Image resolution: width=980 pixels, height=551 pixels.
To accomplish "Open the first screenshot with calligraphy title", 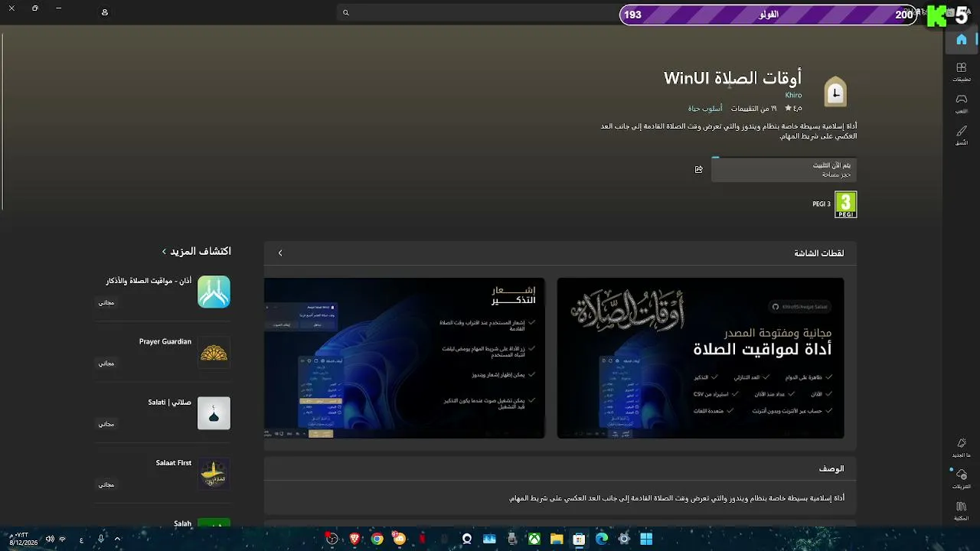I will pyautogui.click(x=701, y=358).
